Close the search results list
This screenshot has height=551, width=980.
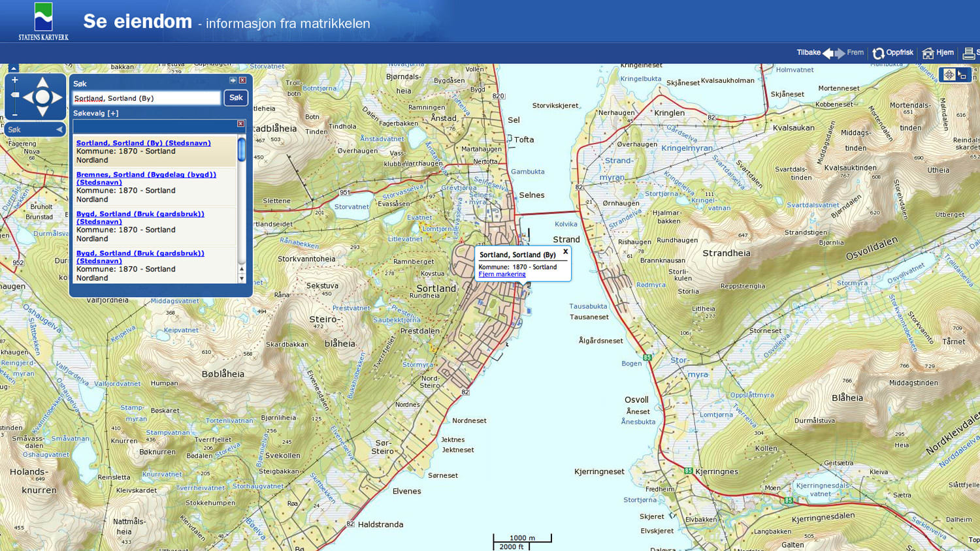click(240, 123)
